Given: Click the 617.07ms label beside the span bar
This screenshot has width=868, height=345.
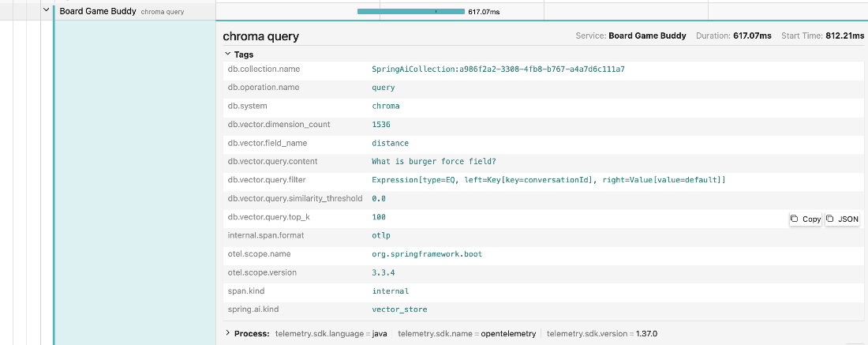Looking at the screenshot, I should pos(484,11).
